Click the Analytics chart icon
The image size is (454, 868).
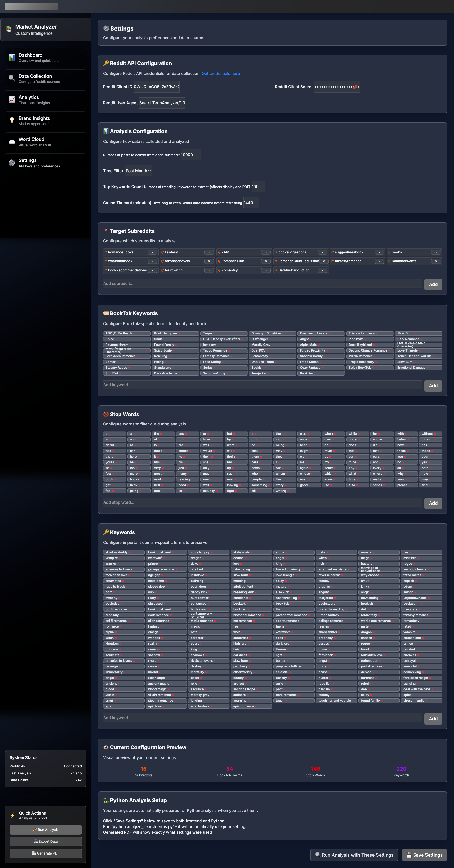point(12,100)
